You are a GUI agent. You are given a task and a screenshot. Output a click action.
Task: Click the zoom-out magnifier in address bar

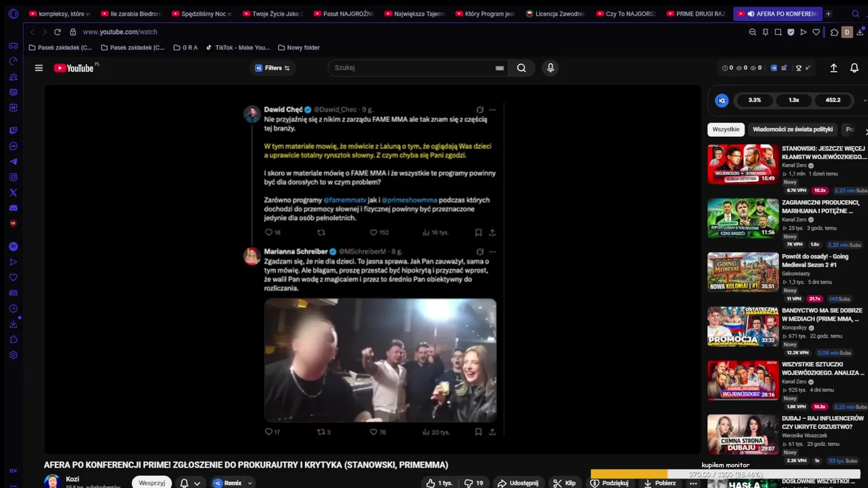(753, 32)
